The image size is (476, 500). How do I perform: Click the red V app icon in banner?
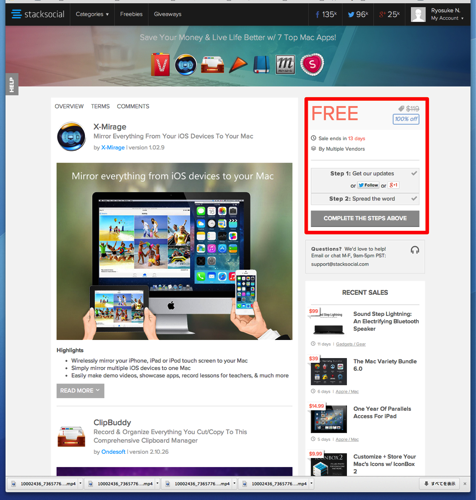tap(160, 64)
